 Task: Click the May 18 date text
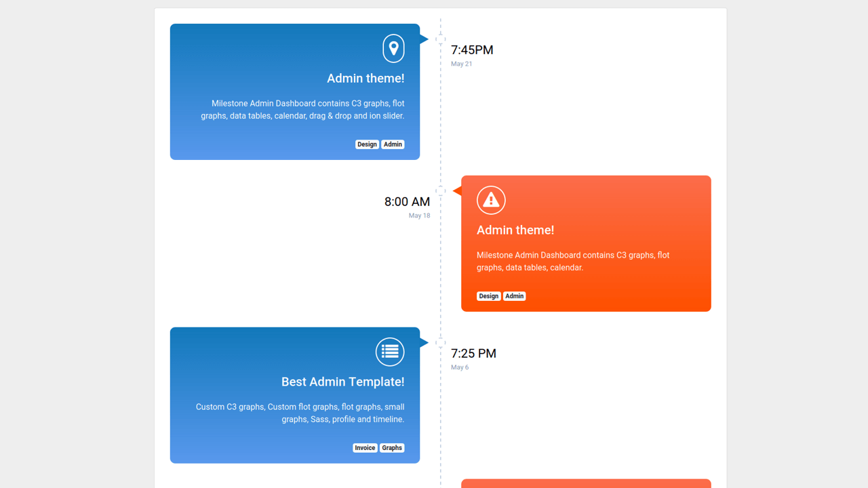click(419, 216)
